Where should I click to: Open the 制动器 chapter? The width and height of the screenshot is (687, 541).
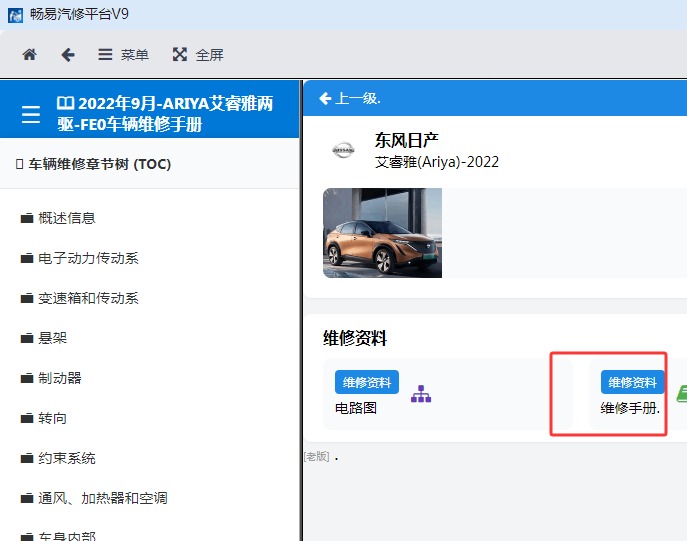[60, 378]
